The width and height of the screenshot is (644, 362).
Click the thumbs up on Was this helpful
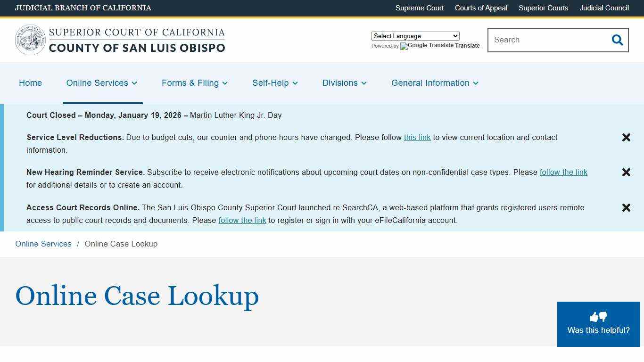(x=593, y=317)
